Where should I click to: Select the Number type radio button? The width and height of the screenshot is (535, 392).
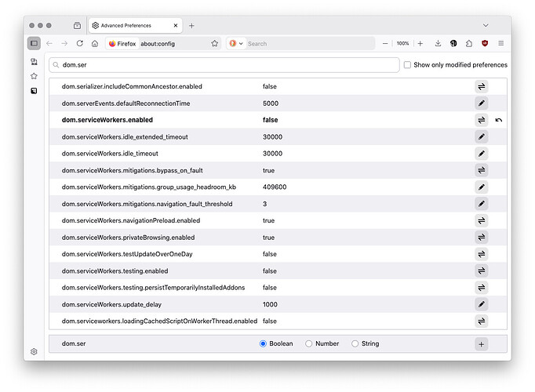tap(309, 343)
